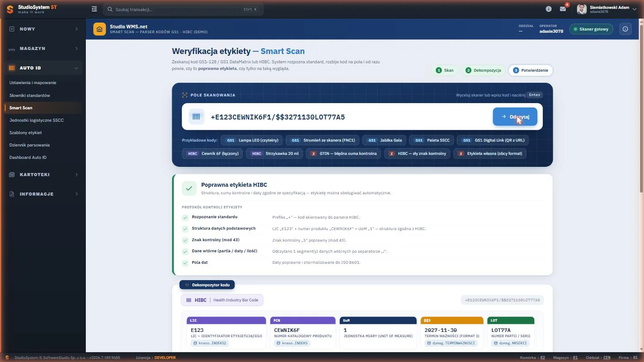Screen dimensions: 644x362
Task: Expand the NOWY menu section
Action: 43,29
